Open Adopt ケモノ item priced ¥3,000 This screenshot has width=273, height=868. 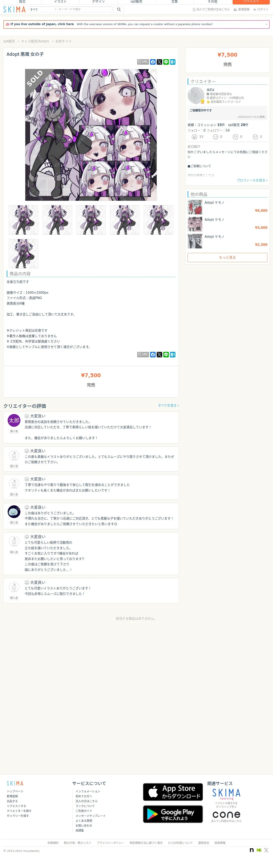227,224
